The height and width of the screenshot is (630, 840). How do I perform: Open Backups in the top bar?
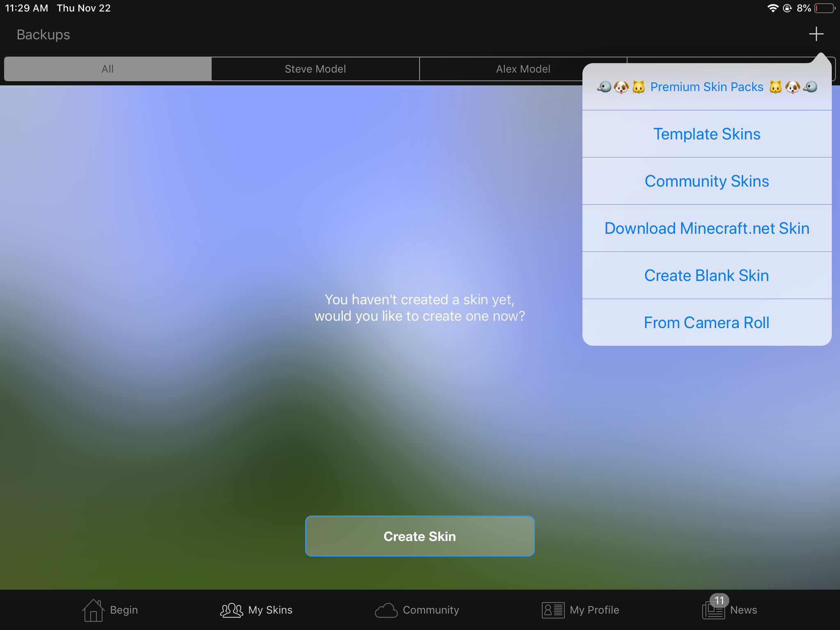43,34
